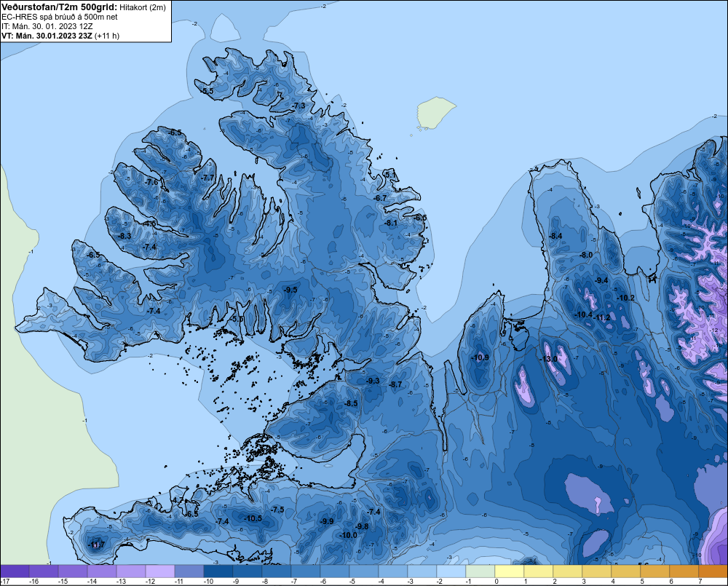
Task: Click the '-5' legend scale label
Action: pos(353,582)
